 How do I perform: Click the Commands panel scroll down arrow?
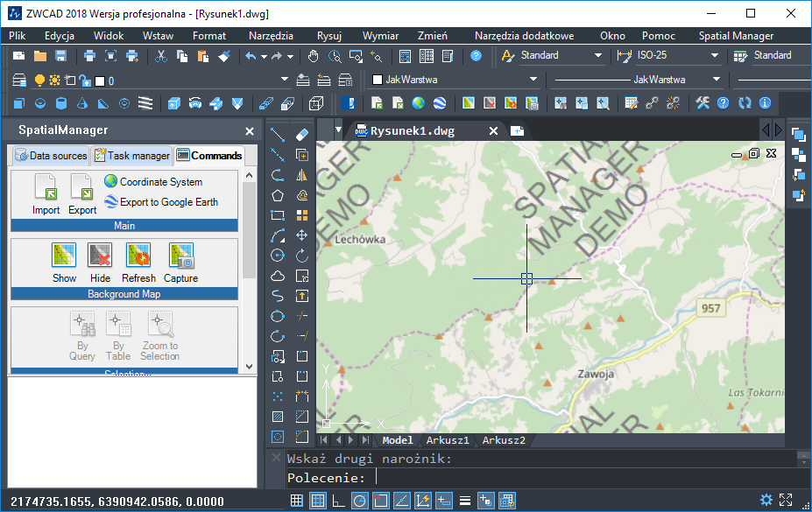249,366
